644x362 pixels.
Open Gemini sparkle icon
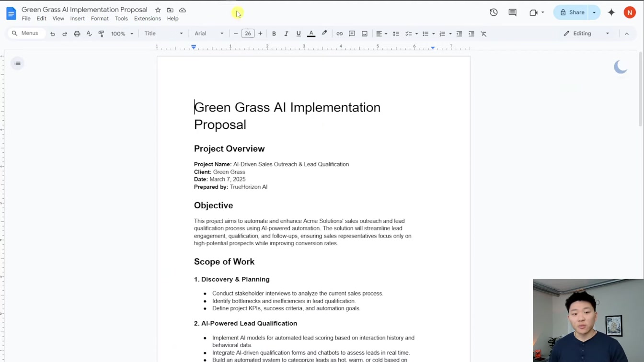pyautogui.click(x=611, y=12)
